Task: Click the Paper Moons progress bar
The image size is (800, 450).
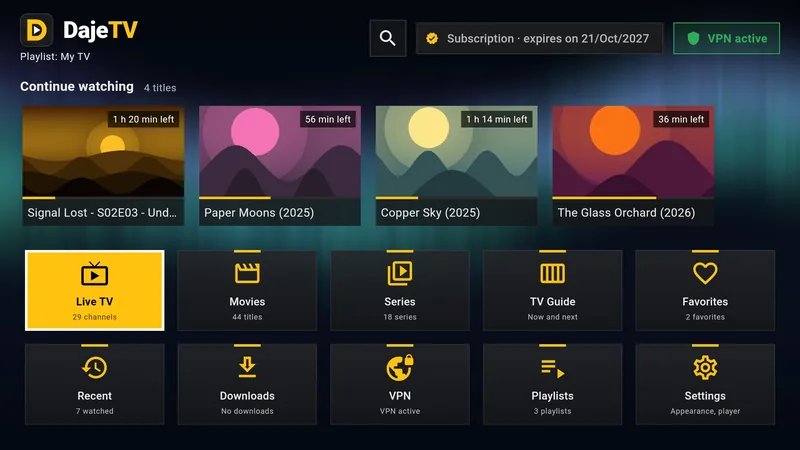Action: (280, 197)
